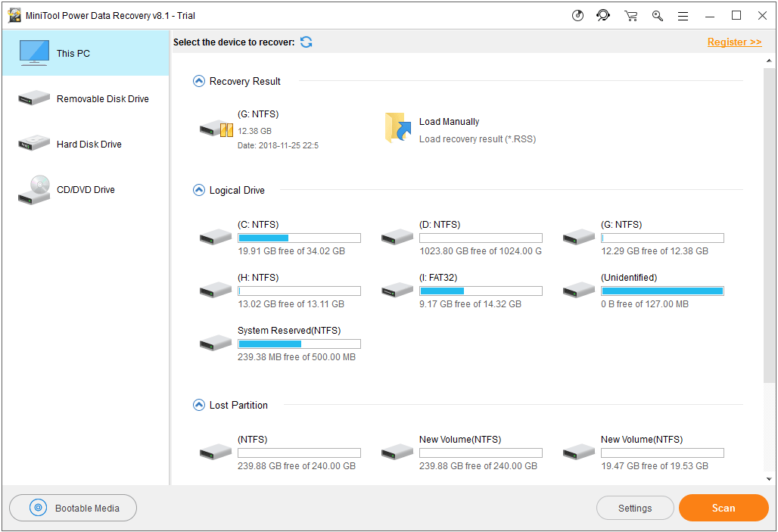Click the '19.91 GB free of 34.02 GB' text

tap(291, 251)
